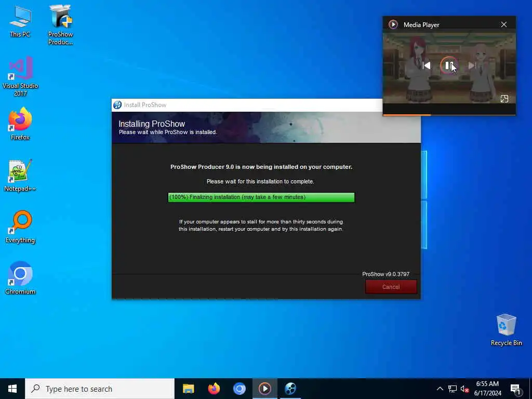
Task: Open the taskbar clock showing 6:55 AM
Action: coord(487,389)
